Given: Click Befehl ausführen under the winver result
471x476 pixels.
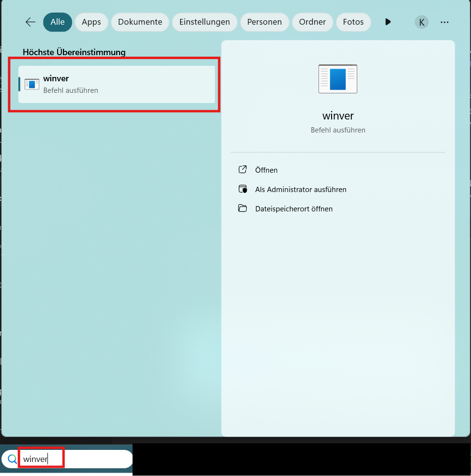Looking at the screenshot, I should 71,90.
